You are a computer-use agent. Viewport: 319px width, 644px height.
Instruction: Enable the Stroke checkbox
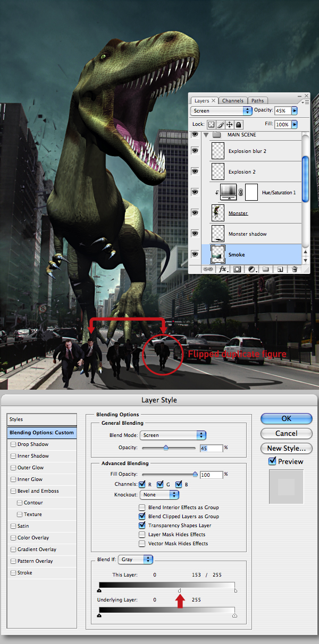[x=13, y=573]
